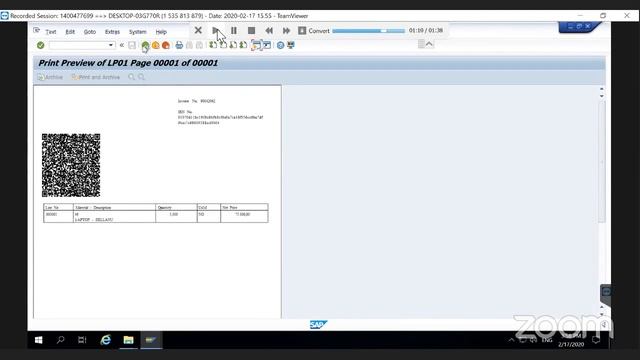Collapse the toolbar with the up chevron
Screen dimensions: 640x360
pos(429,44)
